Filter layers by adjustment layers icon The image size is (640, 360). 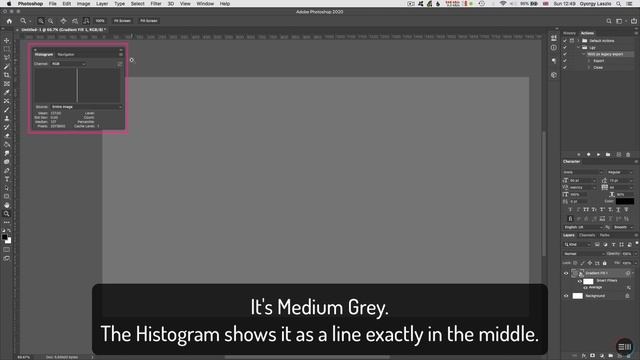coord(605,244)
